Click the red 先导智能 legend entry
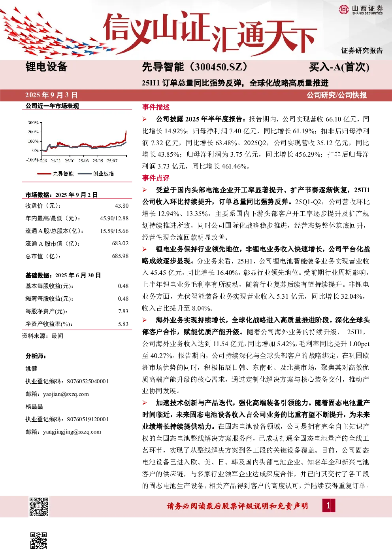Image resolution: width=392 pixels, height=555 pixels. (x=56, y=174)
